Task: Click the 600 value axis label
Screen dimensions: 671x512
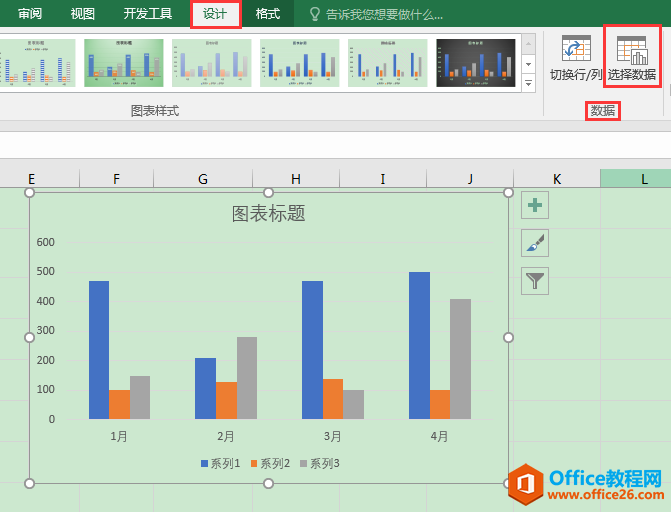Action: coord(45,242)
